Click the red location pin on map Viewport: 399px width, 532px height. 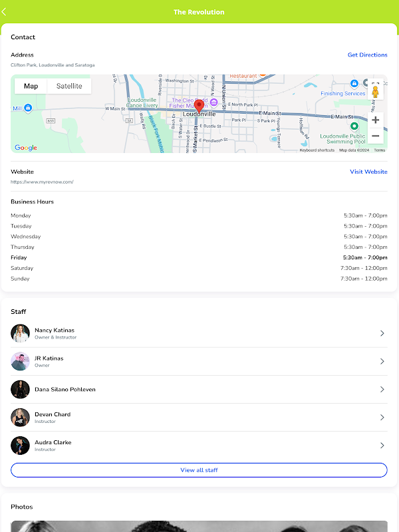tap(199, 106)
